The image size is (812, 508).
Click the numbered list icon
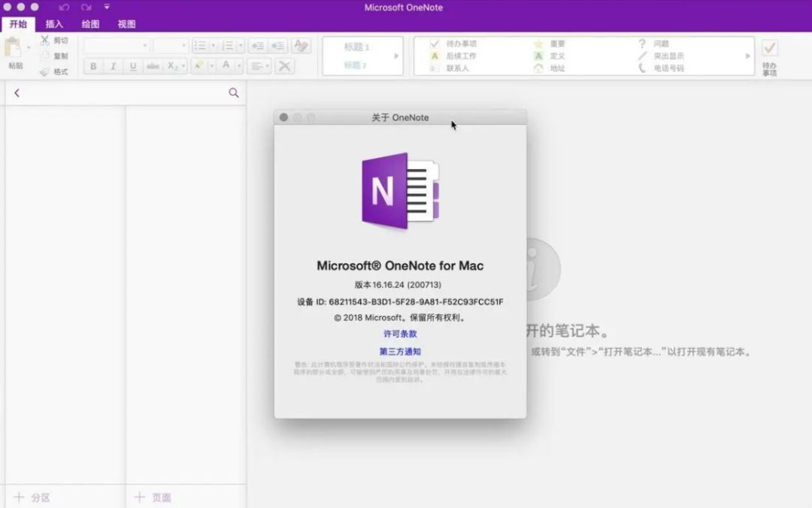[228, 46]
